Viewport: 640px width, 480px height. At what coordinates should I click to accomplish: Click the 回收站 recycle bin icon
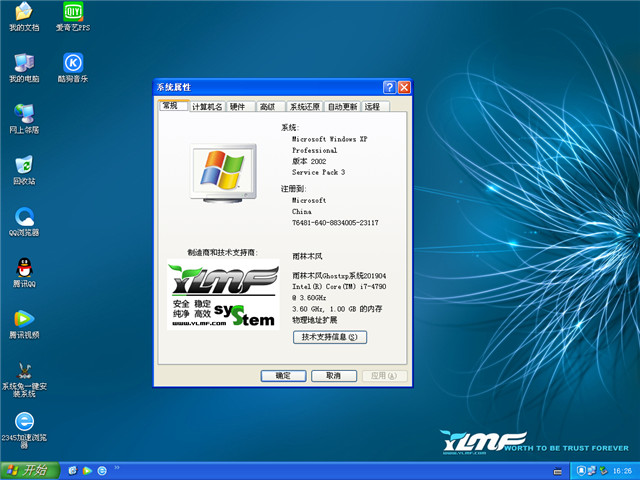(24, 170)
